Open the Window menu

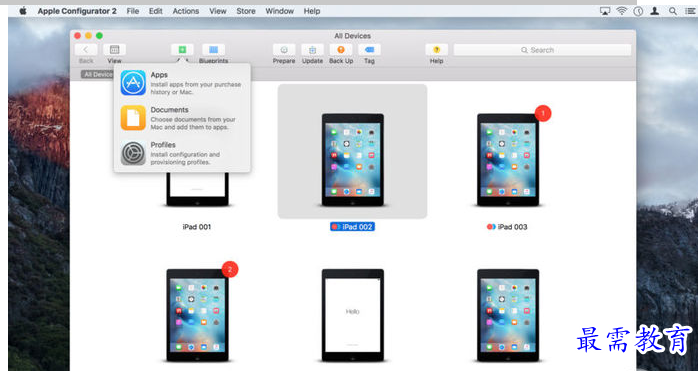coord(280,11)
